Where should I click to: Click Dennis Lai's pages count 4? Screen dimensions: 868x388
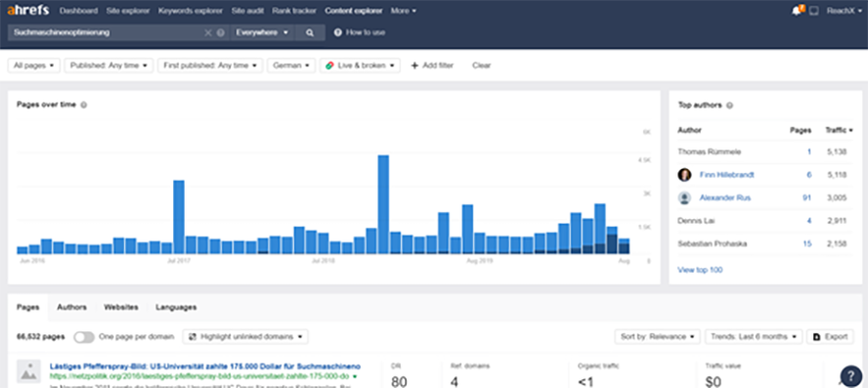pyautogui.click(x=808, y=220)
